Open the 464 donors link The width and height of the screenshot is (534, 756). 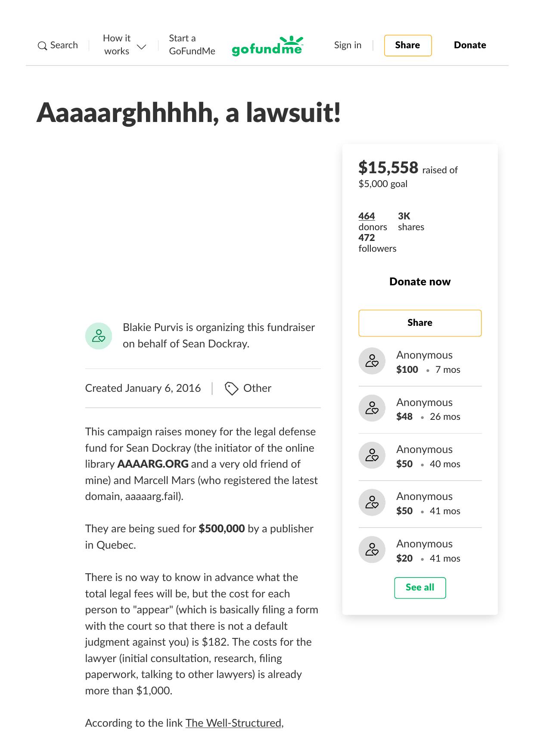pyautogui.click(x=366, y=216)
